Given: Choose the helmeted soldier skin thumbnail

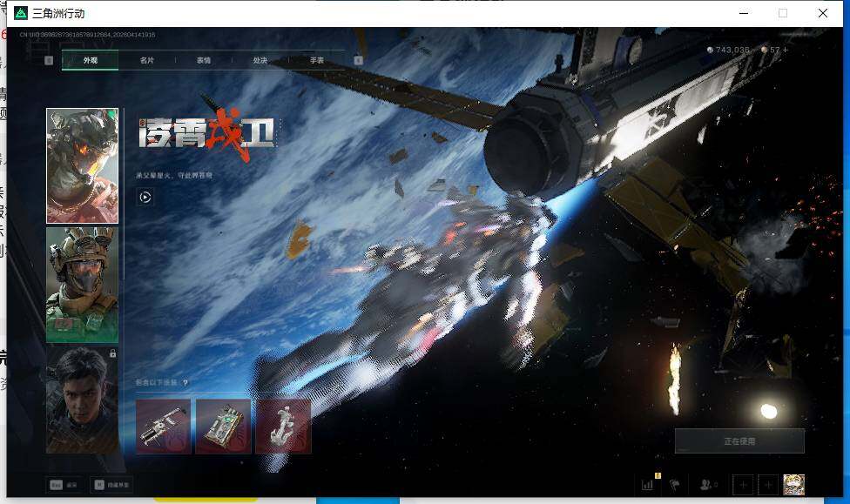Looking at the screenshot, I should (82, 285).
